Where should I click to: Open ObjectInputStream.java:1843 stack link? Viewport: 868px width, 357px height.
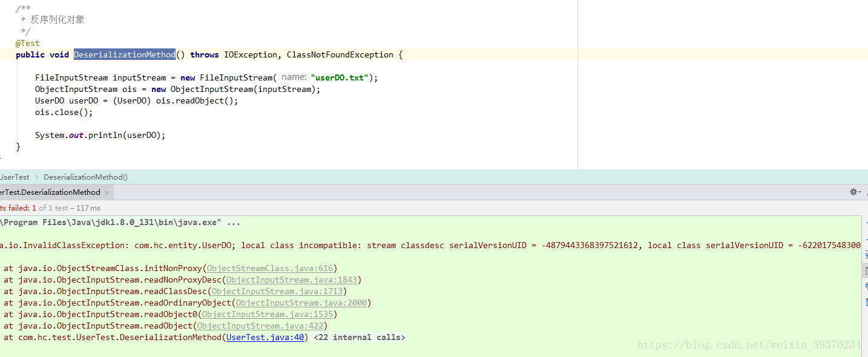(x=291, y=280)
